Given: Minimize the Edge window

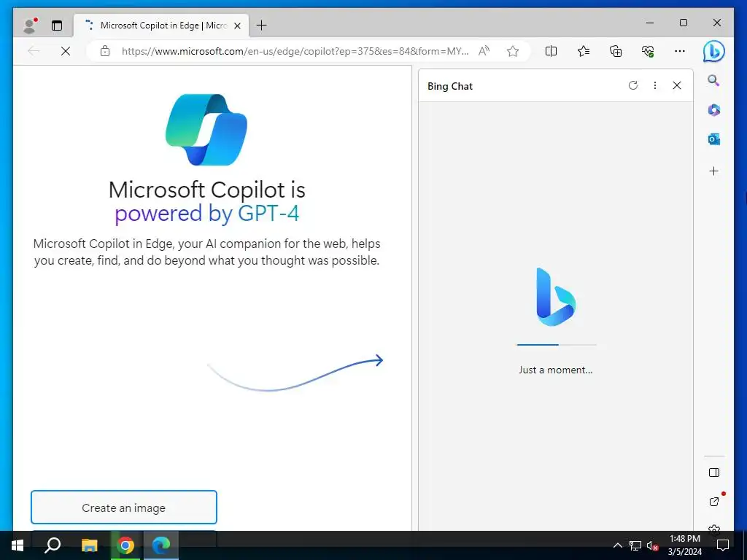Looking at the screenshot, I should tap(650, 23).
